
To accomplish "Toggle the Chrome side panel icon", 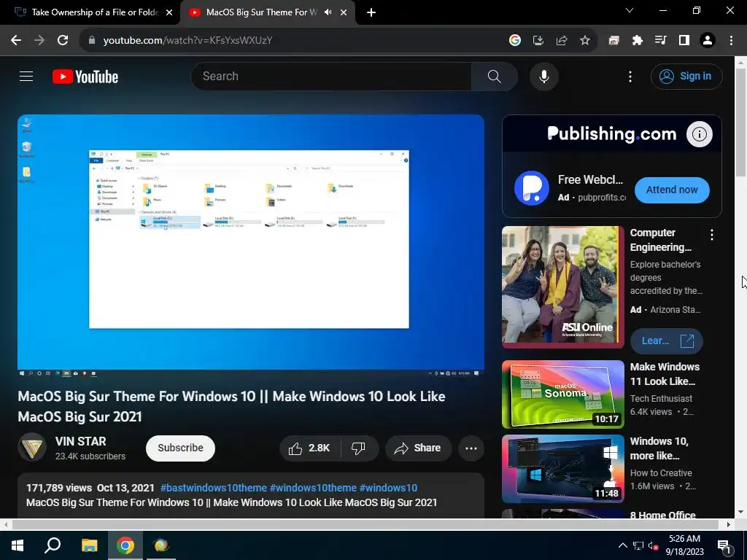I will (684, 41).
